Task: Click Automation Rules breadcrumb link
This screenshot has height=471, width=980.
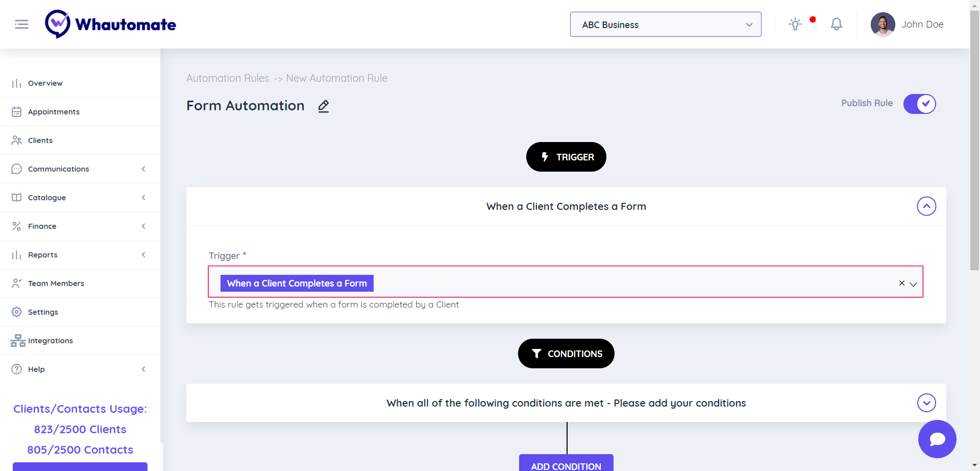Action: pos(228,78)
